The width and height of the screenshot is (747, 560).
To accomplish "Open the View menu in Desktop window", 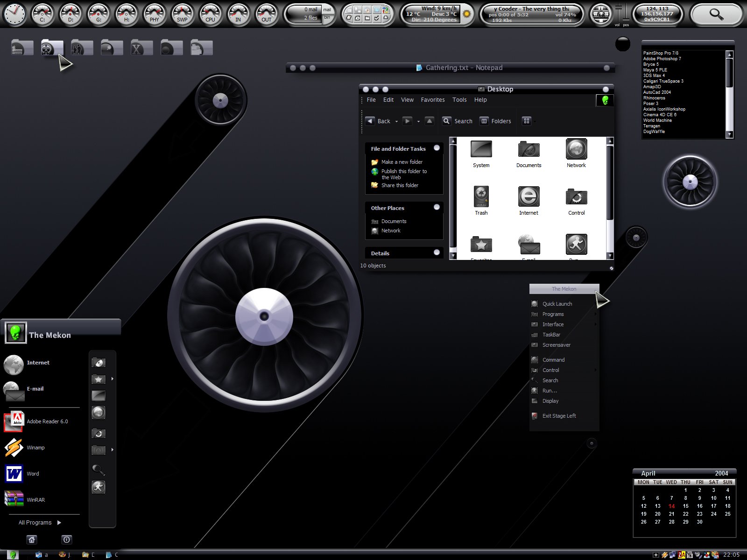I will coord(407,100).
